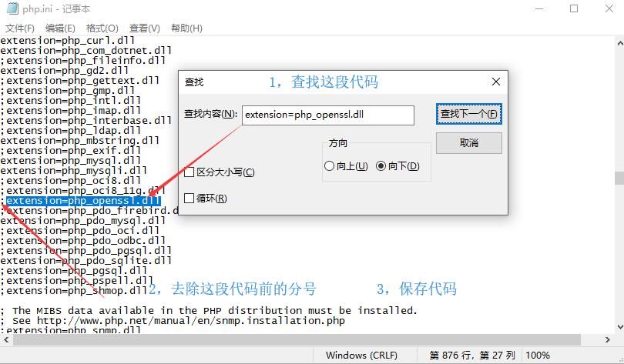Open the 格式(O) menu
Image resolution: width=624 pixels, height=364 pixels.
point(102,28)
